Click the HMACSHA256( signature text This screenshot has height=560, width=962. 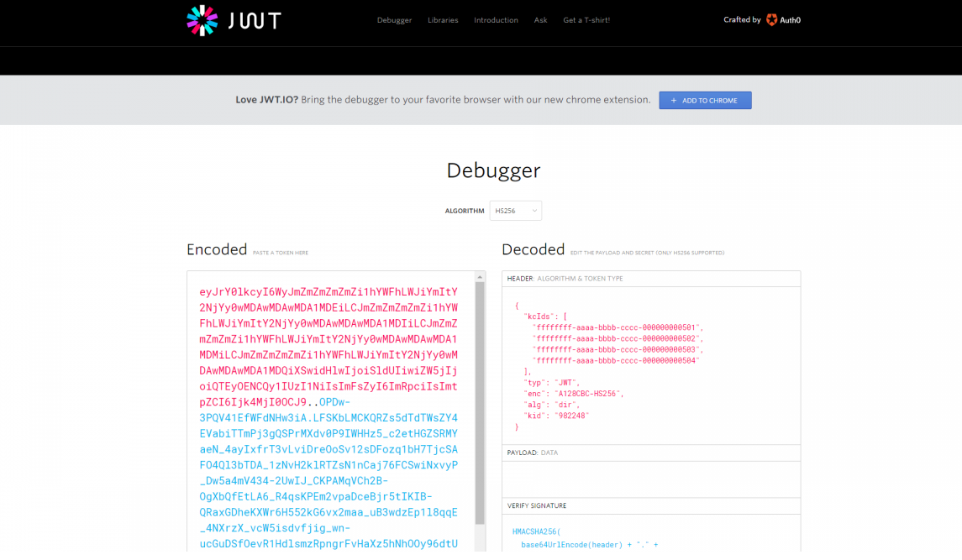click(x=536, y=531)
